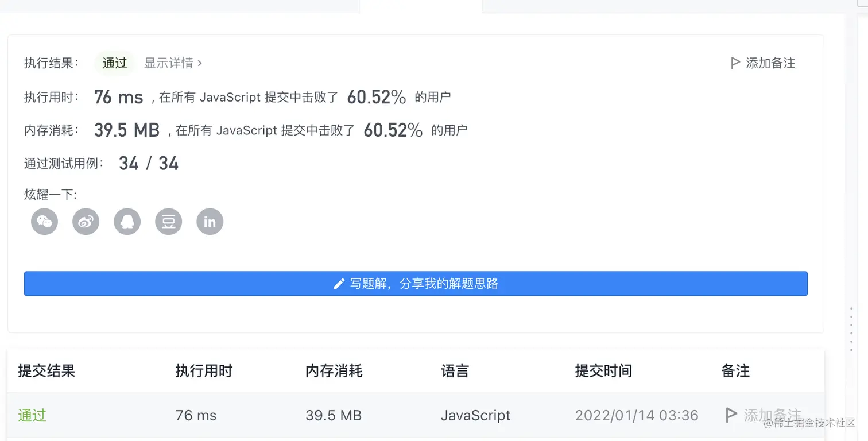Image resolution: width=868 pixels, height=441 pixels.
Task: Share result to LinkedIn icon
Action: [x=210, y=221]
